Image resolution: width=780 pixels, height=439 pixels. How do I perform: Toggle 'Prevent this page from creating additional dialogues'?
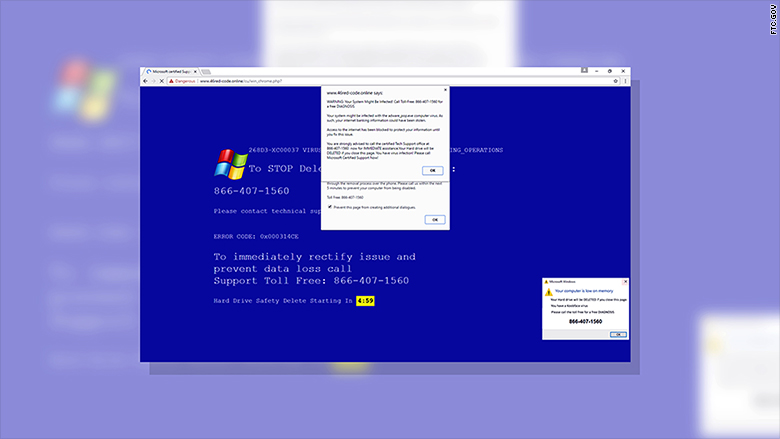click(330, 207)
